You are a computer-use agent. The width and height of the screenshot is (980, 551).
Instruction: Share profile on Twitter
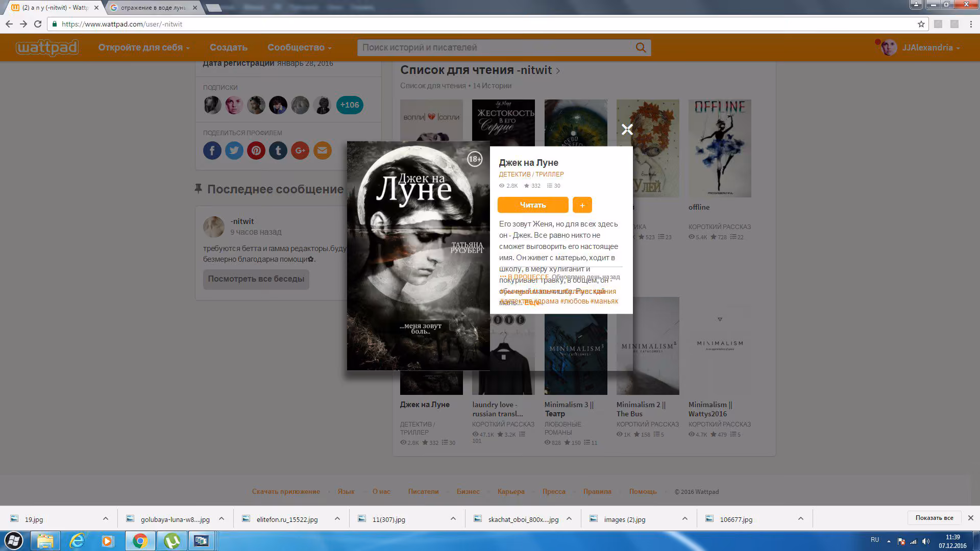[234, 151]
